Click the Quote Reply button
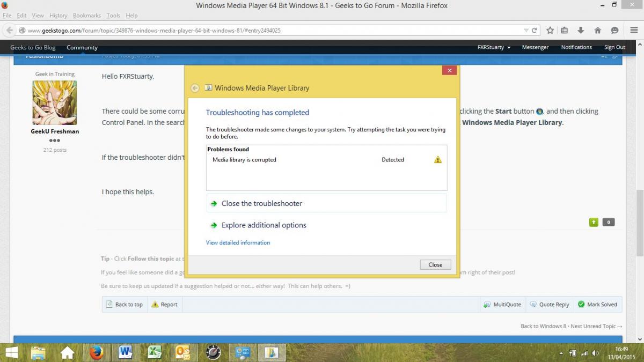Image resolution: width=644 pixels, height=362 pixels. point(550,305)
